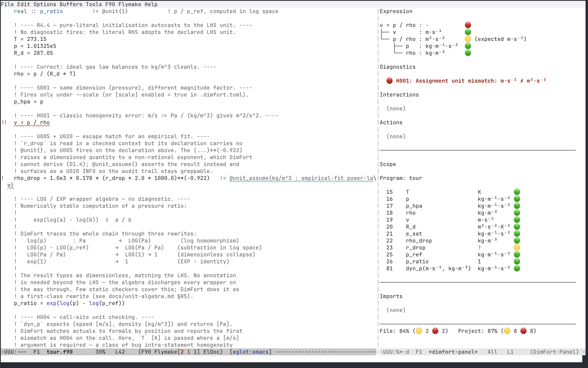Image resolution: width=588 pixels, height=368 pixels.
Task: Open the Tools menu
Action: [x=94, y=4]
